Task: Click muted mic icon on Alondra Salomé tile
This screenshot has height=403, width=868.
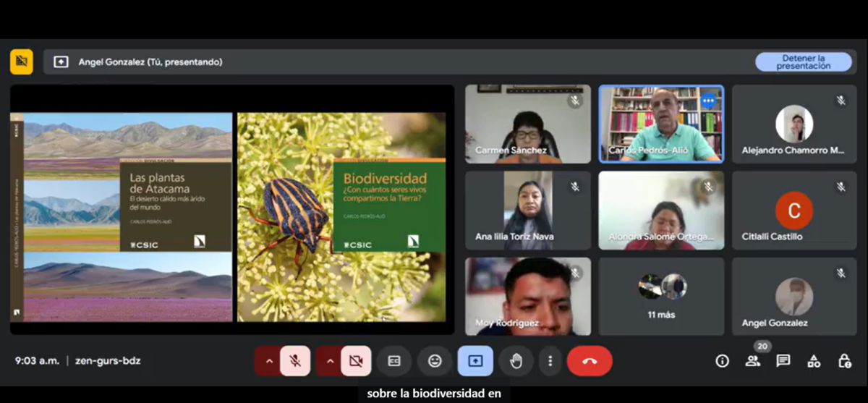Action: click(x=708, y=187)
